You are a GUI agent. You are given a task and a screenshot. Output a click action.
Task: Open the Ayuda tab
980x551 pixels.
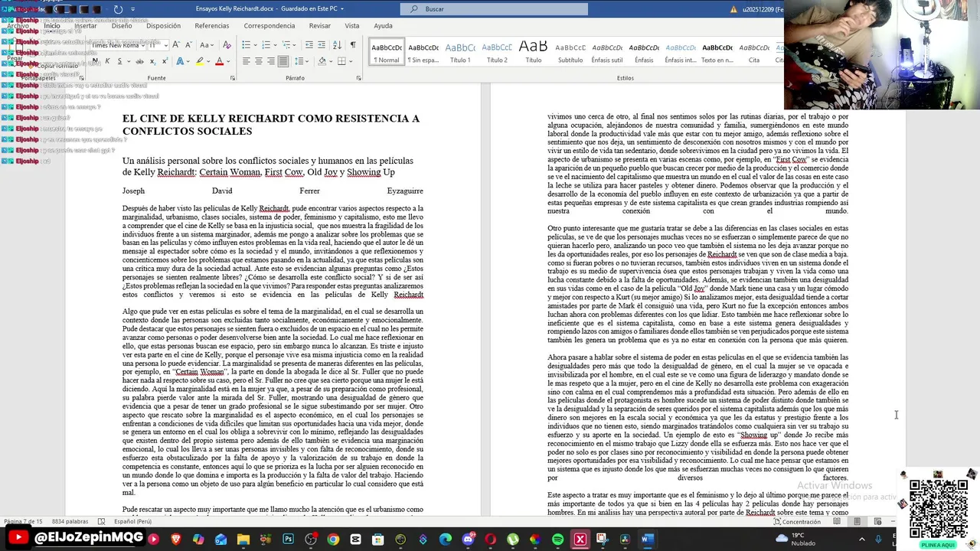(x=383, y=25)
